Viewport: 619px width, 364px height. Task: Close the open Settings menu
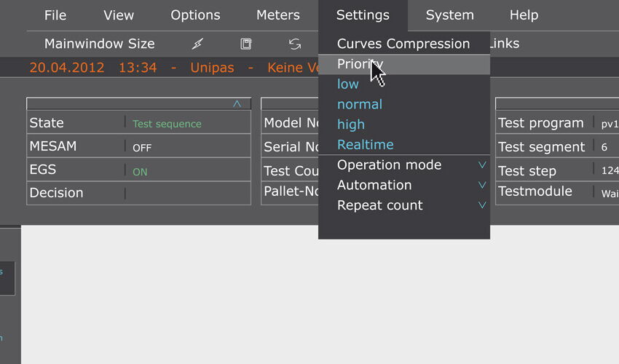click(363, 15)
